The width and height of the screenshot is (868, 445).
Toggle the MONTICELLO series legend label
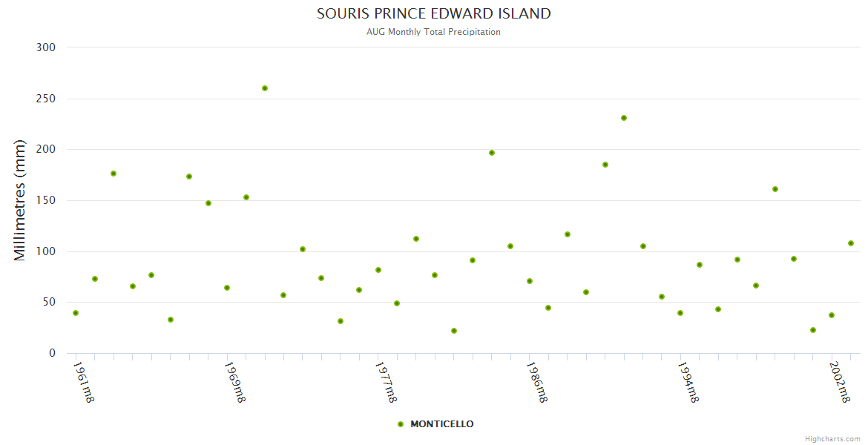(x=441, y=424)
